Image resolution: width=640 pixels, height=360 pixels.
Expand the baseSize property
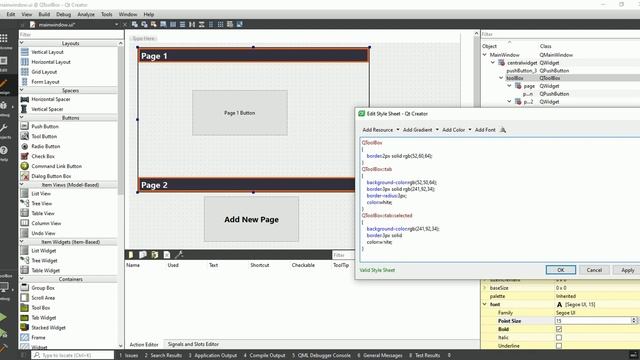pyautogui.click(x=484, y=288)
